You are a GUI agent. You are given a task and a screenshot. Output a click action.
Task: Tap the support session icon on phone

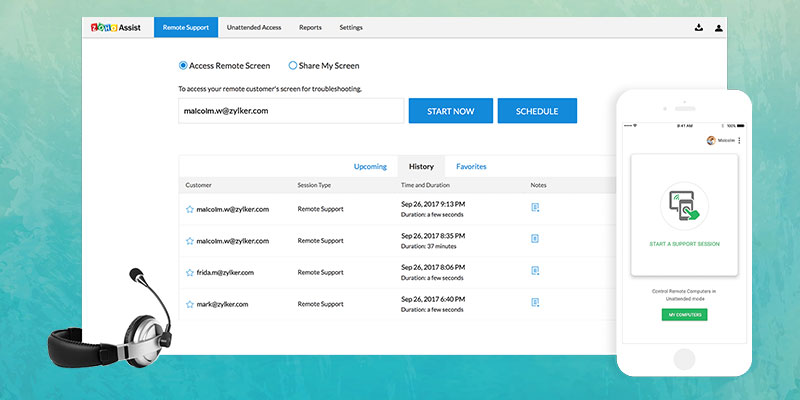[x=683, y=208]
